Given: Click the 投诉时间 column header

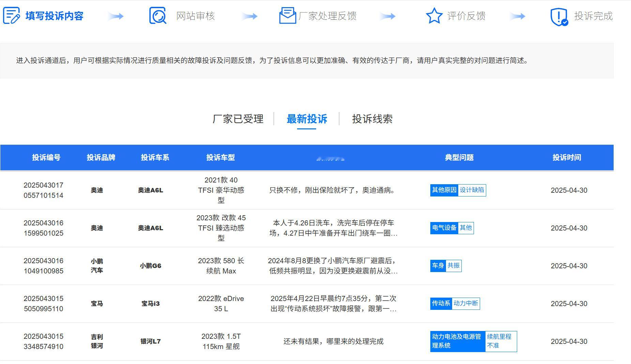Looking at the screenshot, I should tap(567, 157).
